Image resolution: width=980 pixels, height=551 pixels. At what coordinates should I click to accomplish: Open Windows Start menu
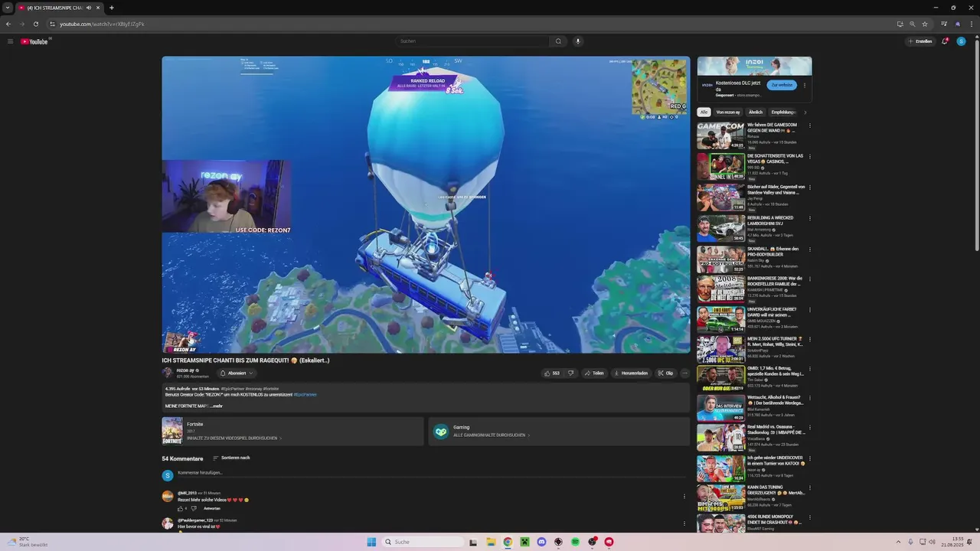pos(371,542)
